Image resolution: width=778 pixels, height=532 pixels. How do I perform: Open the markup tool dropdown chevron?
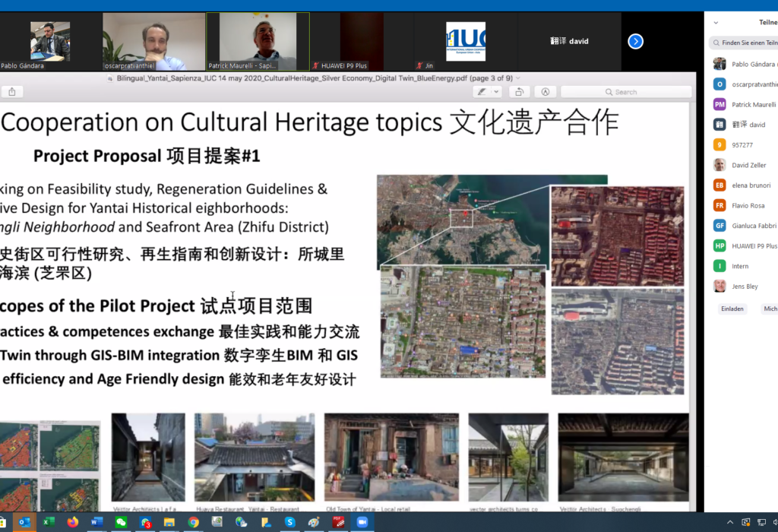495,91
